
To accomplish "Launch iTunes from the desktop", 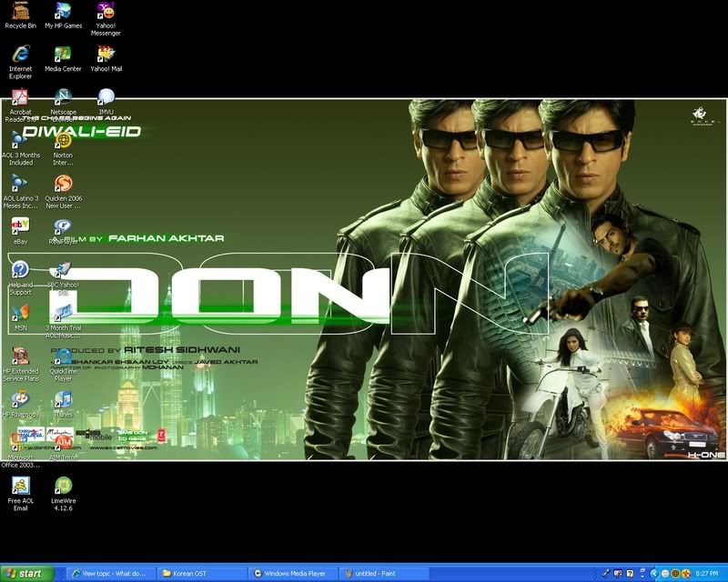I will point(63,400).
